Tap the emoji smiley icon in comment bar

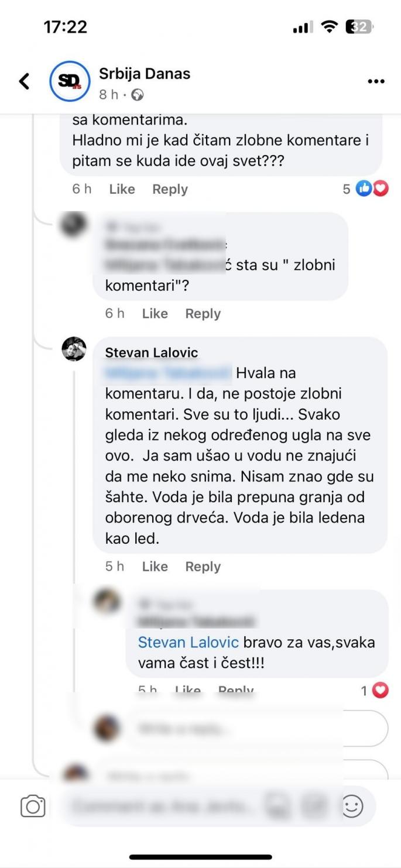point(352,806)
